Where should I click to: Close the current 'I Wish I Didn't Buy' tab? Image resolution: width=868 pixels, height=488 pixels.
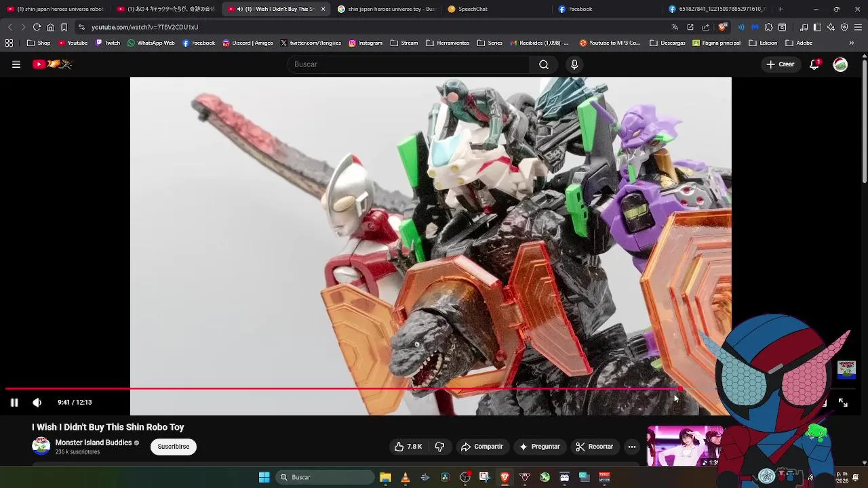coord(323,9)
